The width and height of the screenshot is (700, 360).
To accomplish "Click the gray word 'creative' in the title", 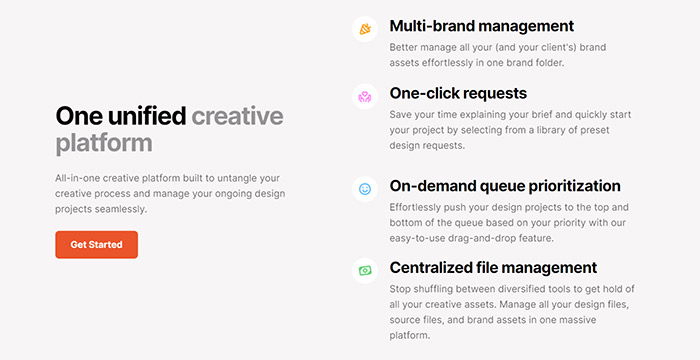I will [x=238, y=116].
